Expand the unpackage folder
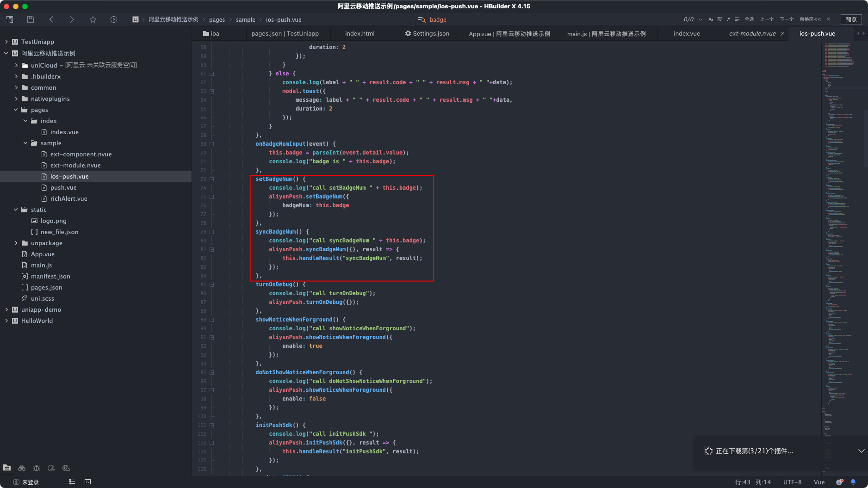Screen dimensions: 868x488 pos(16,243)
